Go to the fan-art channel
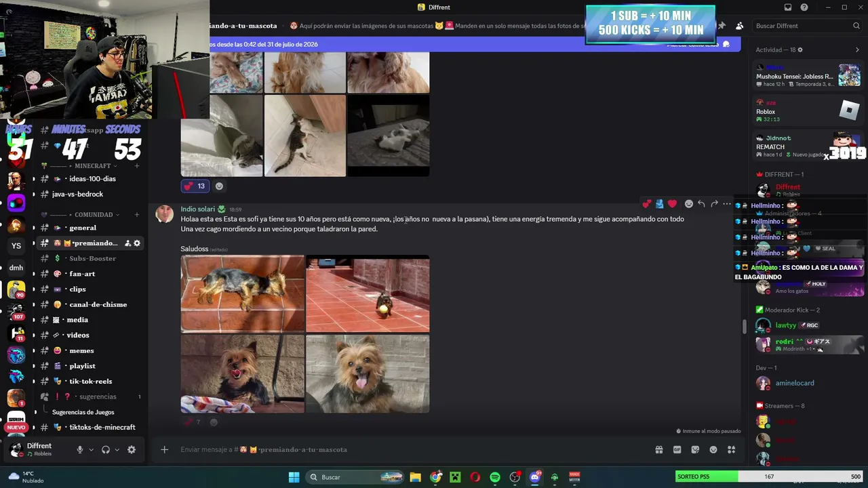 90,274
